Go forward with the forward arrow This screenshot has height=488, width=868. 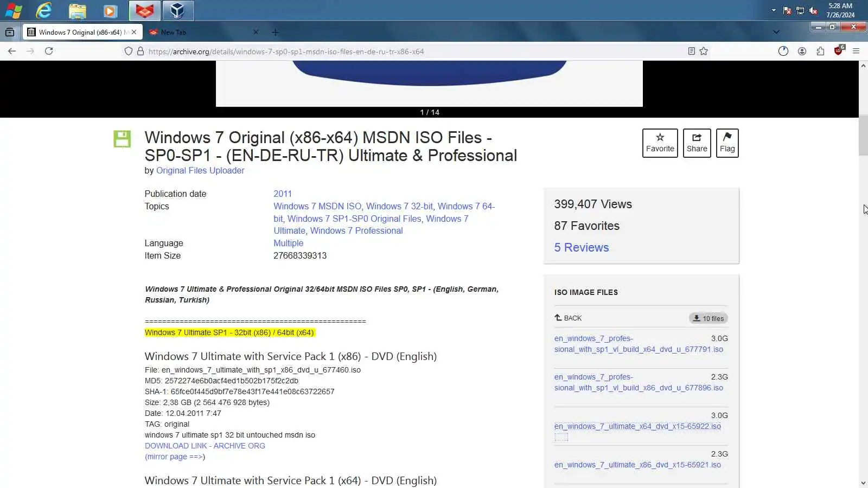coord(30,51)
